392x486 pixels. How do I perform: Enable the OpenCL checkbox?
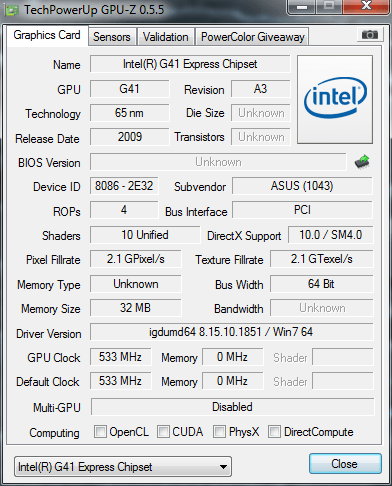[x=100, y=431]
